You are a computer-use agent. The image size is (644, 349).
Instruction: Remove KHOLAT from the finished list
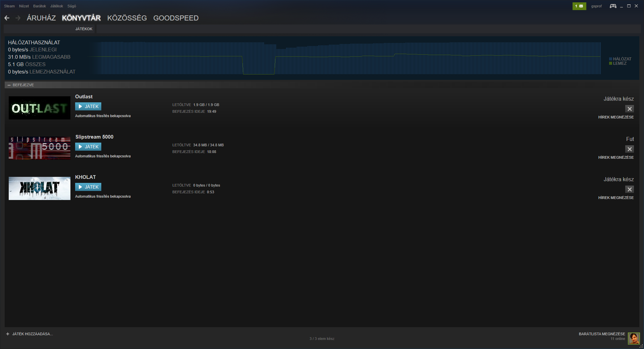(x=630, y=189)
